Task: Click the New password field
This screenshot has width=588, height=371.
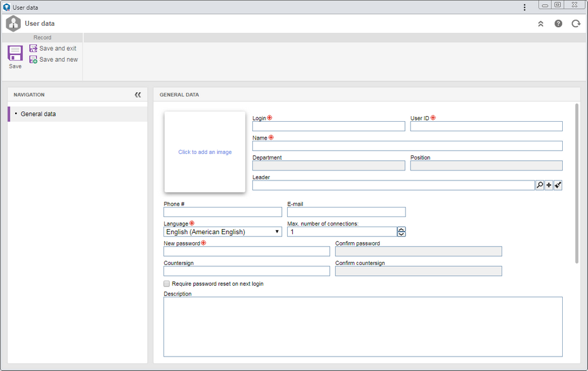Action: tap(247, 251)
